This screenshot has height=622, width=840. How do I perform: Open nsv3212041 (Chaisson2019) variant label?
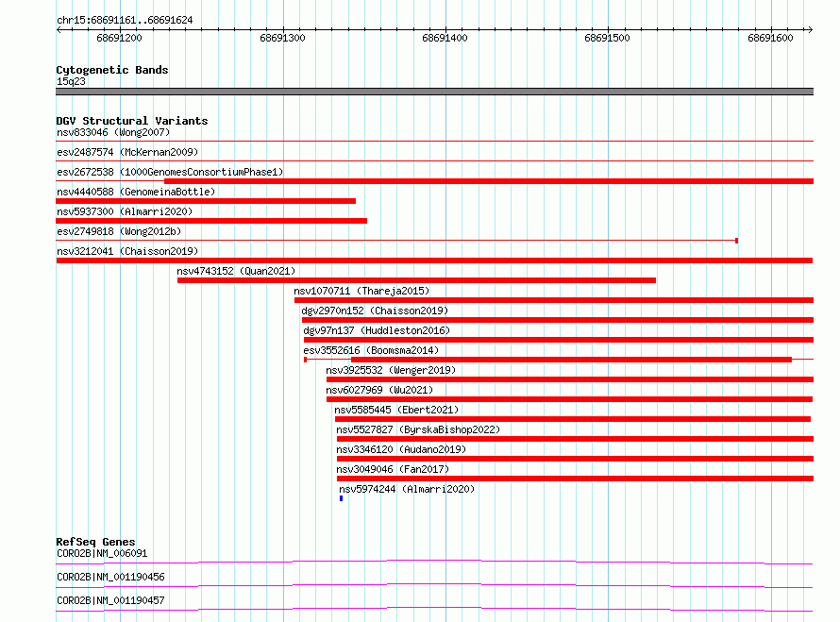127,251
